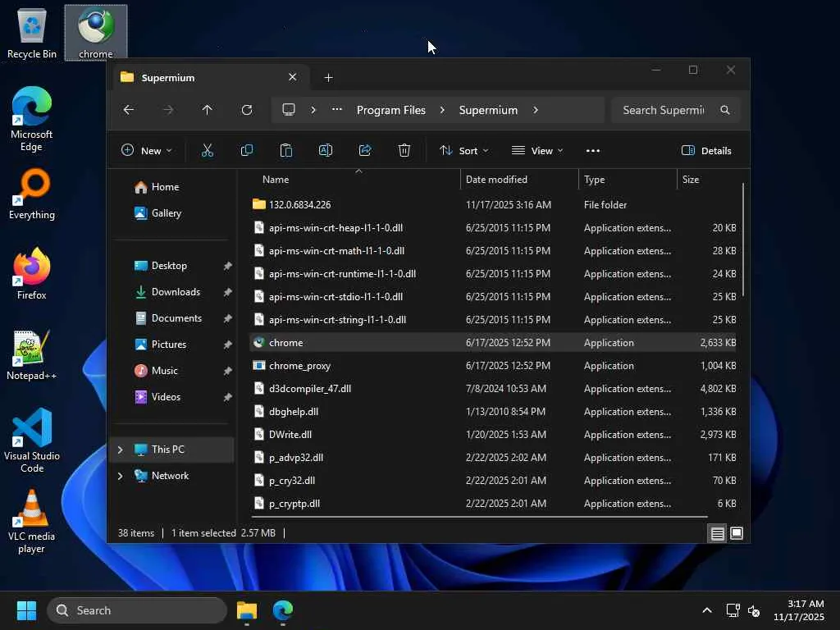Click the chevron after Supermium breadcrumb

(x=535, y=110)
